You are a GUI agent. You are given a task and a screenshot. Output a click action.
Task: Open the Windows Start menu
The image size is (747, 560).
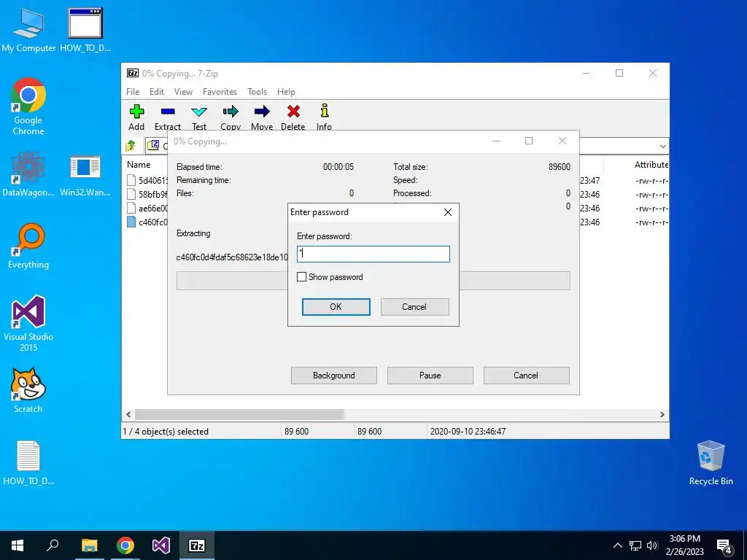[18, 545]
